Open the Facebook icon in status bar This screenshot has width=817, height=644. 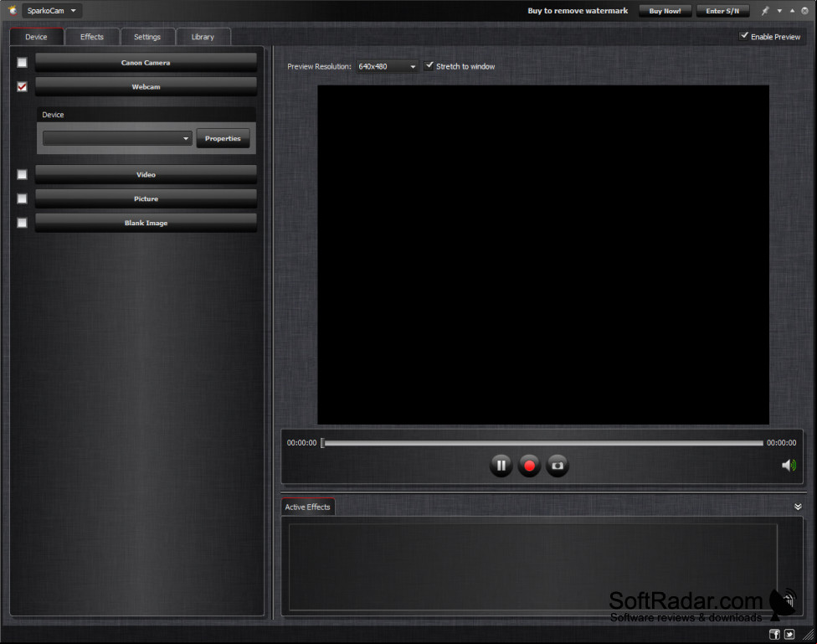tap(775, 634)
